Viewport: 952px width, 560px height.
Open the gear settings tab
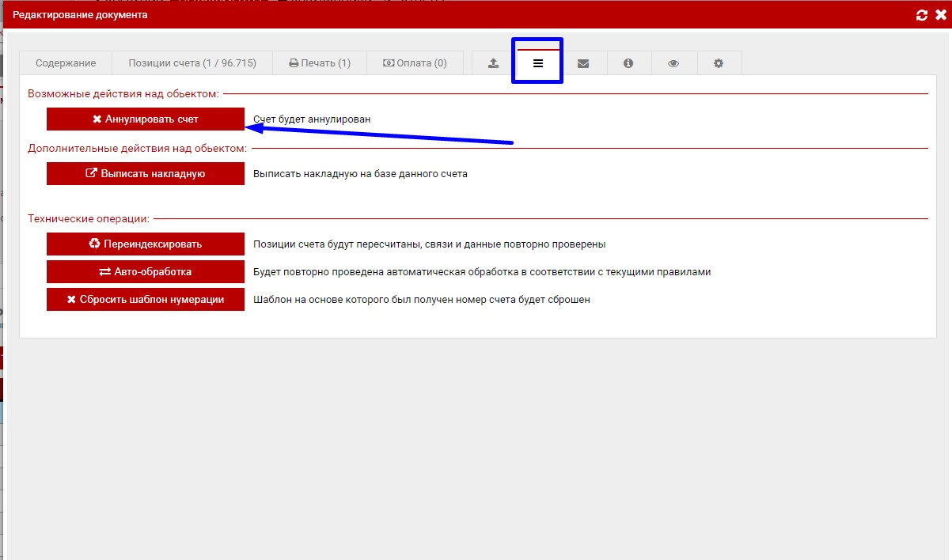(x=719, y=63)
